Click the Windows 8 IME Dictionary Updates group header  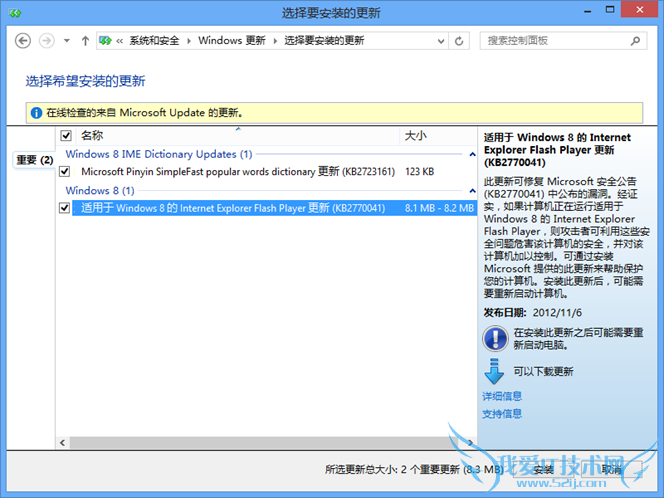[x=159, y=154]
